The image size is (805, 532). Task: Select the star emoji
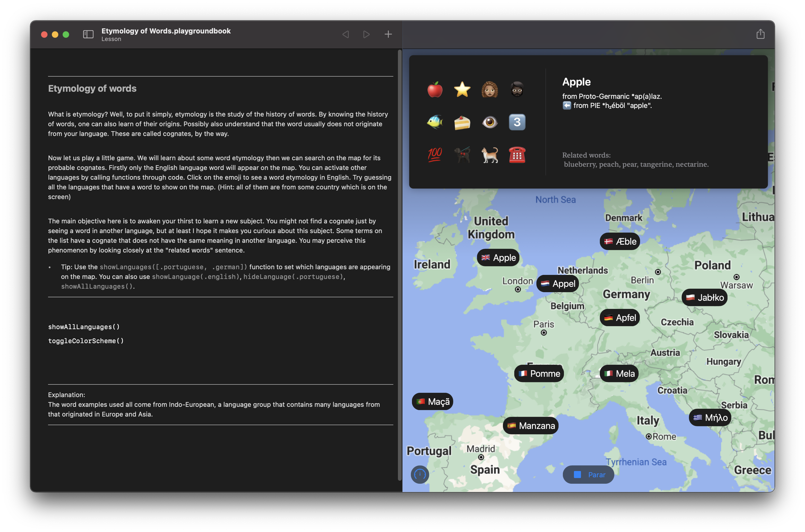pos(462,90)
